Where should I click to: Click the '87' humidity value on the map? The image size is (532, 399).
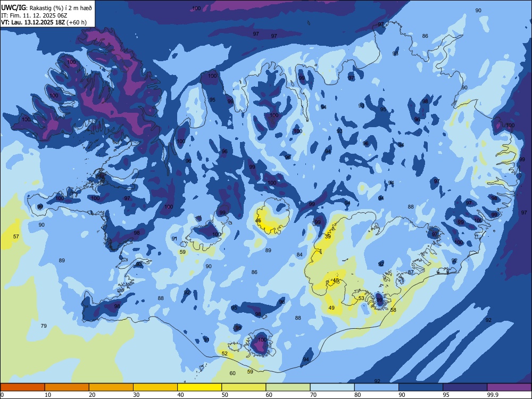point(411,272)
